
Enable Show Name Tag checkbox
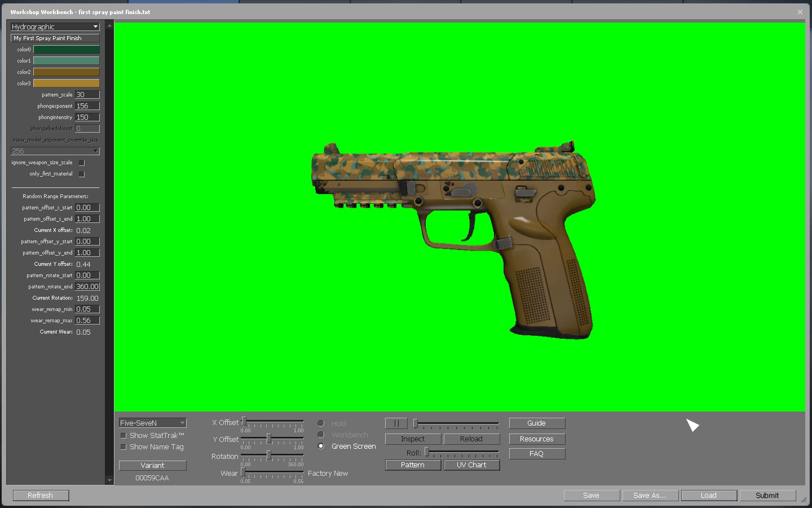click(123, 447)
